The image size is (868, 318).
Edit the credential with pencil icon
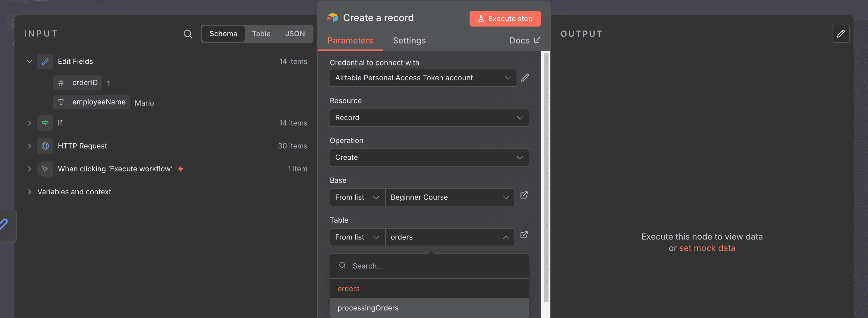525,78
